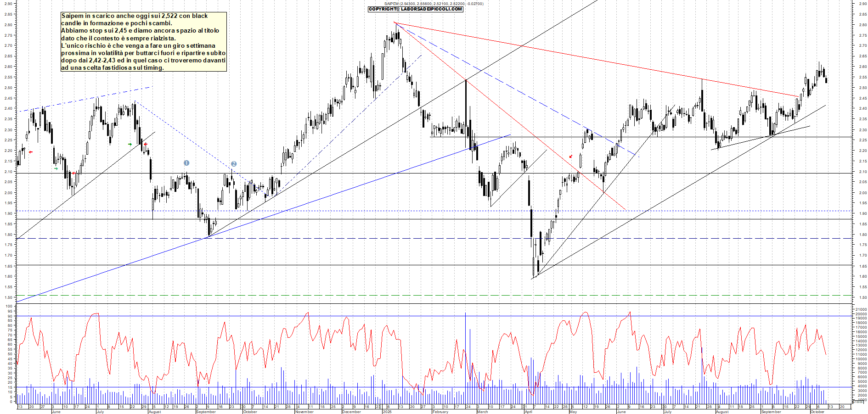This screenshot has width=868, height=414.
Task: Click the blue circle marker numbered 1
Action: (186, 163)
